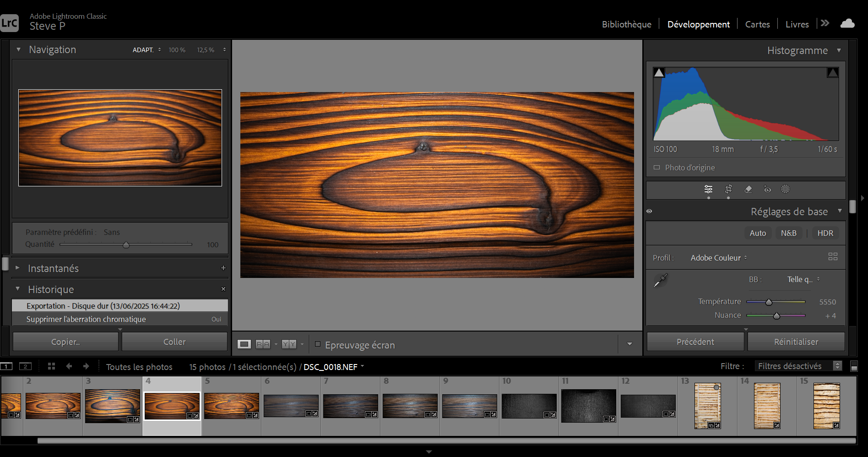
Task: Pick the white balance eyedropper
Action: (x=660, y=280)
